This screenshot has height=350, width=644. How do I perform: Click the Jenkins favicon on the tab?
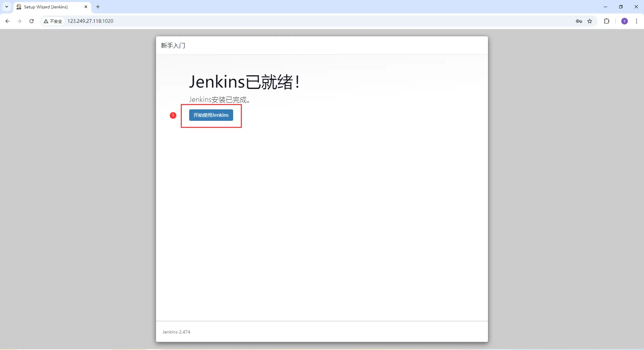[x=19, y=7]
